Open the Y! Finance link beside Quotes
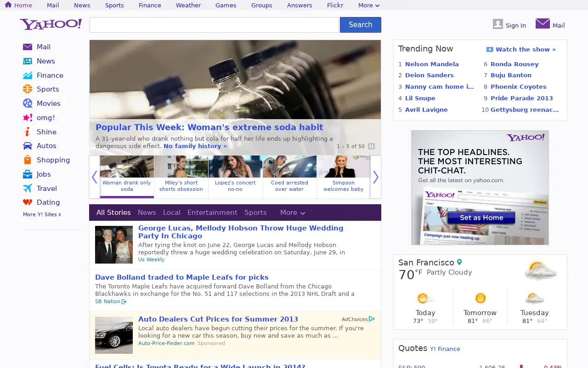 click(x=445, y=349)
